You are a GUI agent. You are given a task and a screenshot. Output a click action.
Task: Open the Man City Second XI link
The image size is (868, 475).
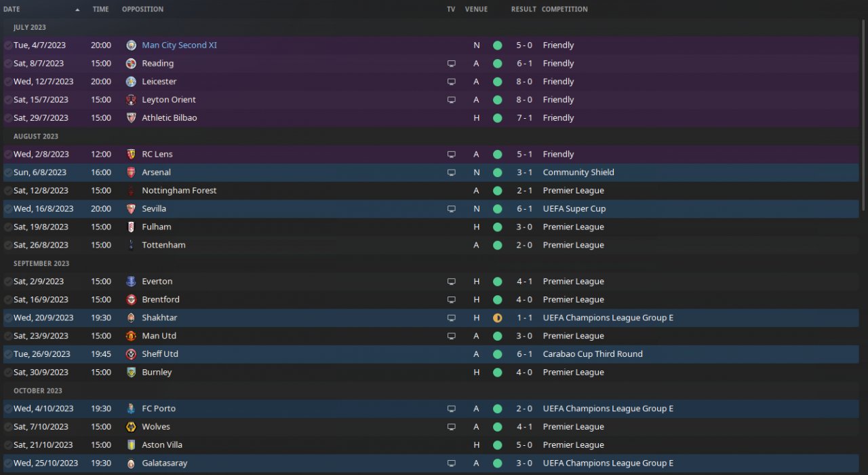(x=179, y=45)
